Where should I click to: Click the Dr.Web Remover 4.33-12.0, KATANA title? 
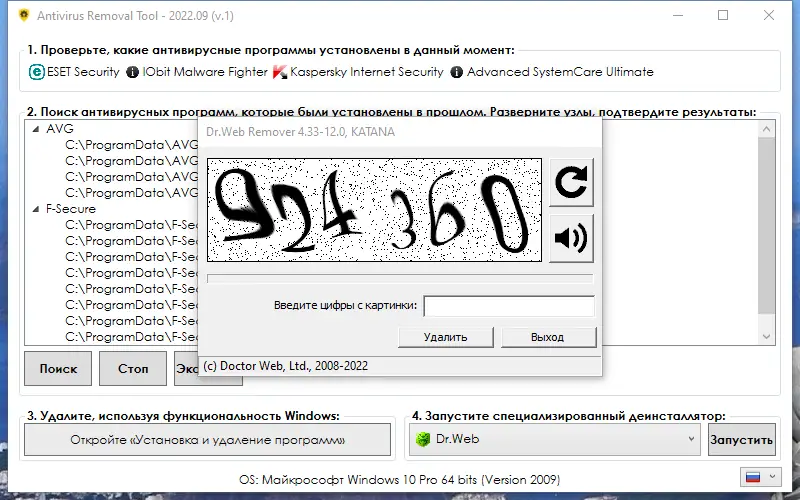click(x=301, y=132)
